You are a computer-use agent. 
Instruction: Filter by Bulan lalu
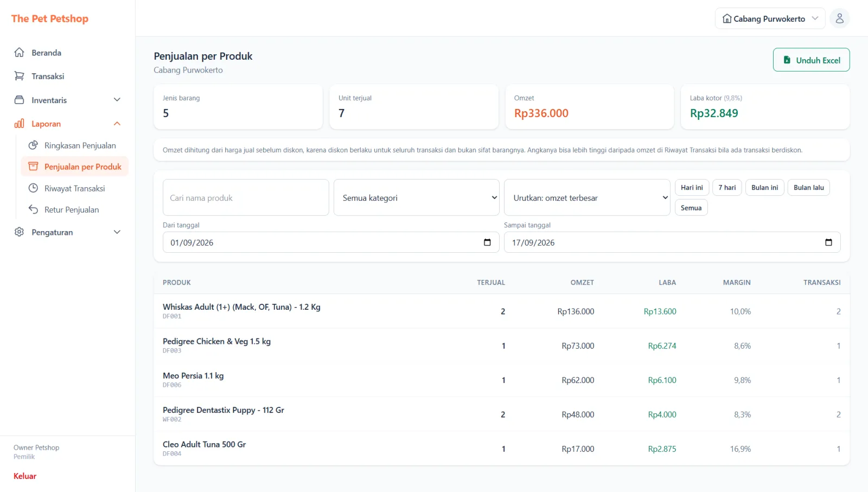[808, 188]
